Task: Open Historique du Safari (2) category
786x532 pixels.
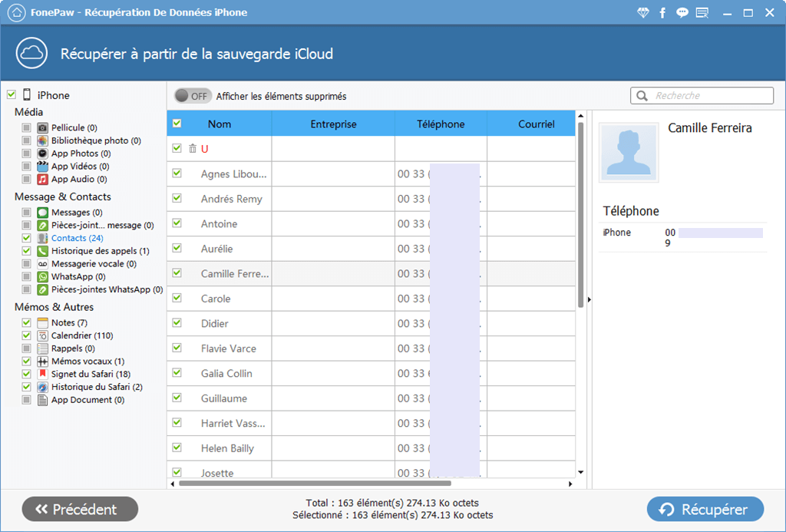Action: [97, 387]
